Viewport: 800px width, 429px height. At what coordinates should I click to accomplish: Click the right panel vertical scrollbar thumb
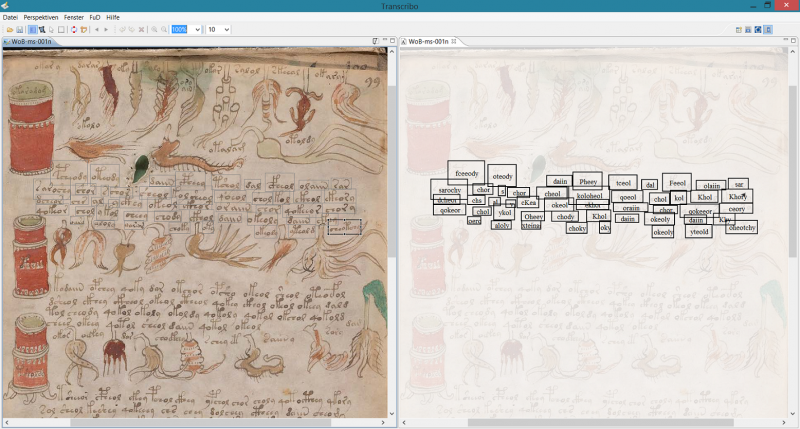(793, 171)
